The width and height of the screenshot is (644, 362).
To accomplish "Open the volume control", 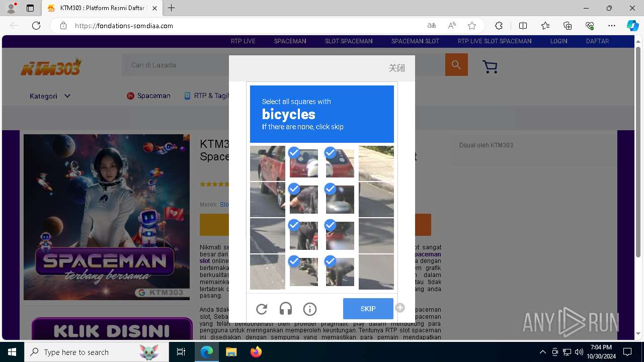I will [x=579, y=352].
